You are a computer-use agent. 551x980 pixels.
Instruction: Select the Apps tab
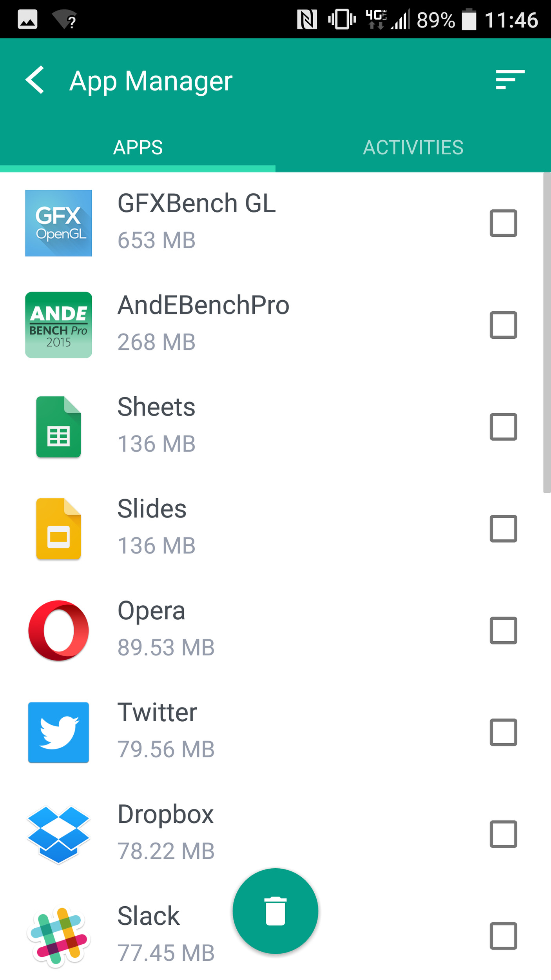pyautogui.click(x=138, y=147)
